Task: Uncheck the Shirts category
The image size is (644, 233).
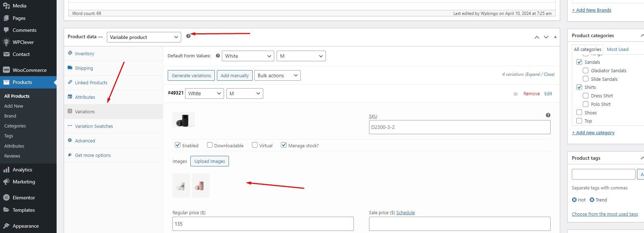Action: pos(579,87)
